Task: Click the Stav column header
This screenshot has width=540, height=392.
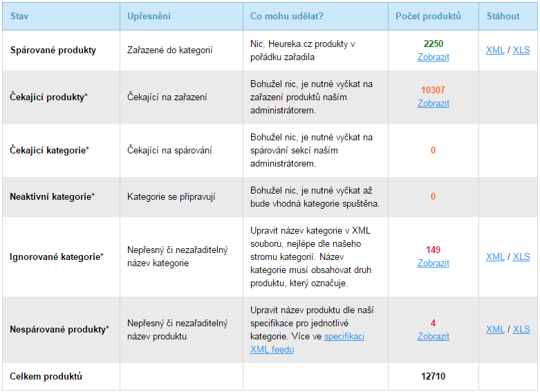Action: coord(19,16)
